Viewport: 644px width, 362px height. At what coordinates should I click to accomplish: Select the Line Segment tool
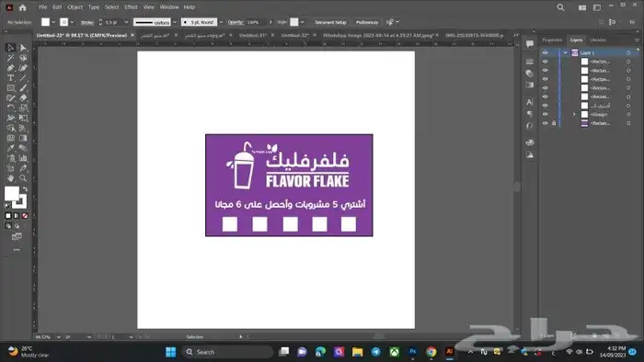(23, 78)
